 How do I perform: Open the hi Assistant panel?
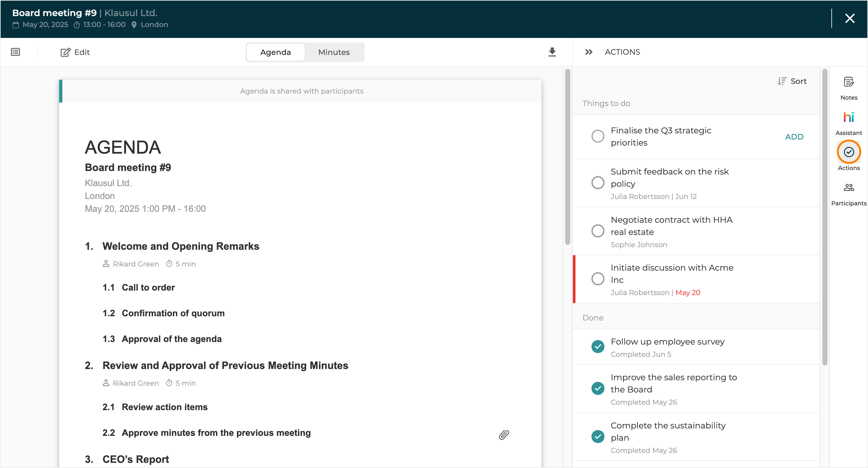[x=848, y=118]
